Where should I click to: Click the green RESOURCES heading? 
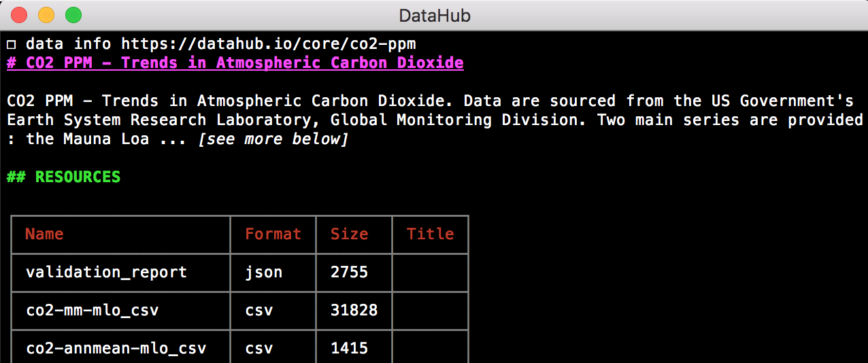(x=64, y=177)
